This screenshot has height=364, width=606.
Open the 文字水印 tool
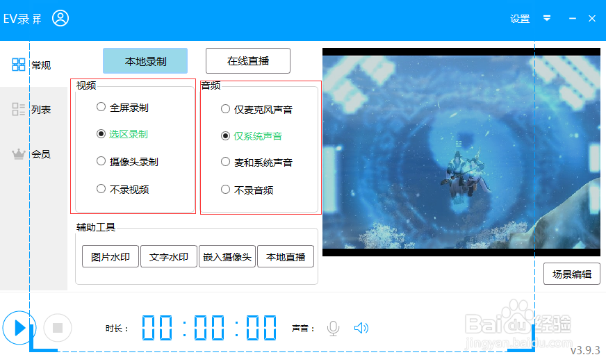[169, 256]
